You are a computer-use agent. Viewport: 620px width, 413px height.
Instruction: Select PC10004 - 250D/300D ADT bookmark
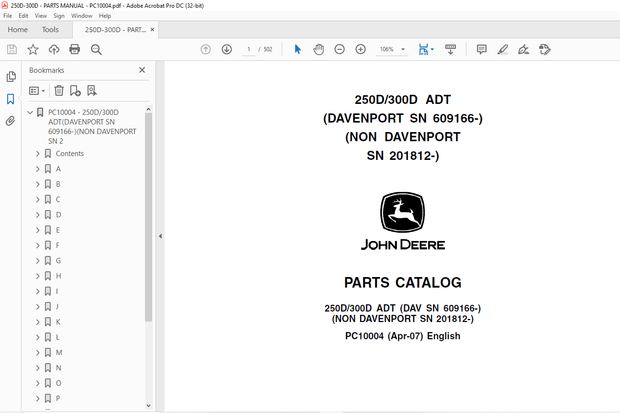[x=92, y=127]
